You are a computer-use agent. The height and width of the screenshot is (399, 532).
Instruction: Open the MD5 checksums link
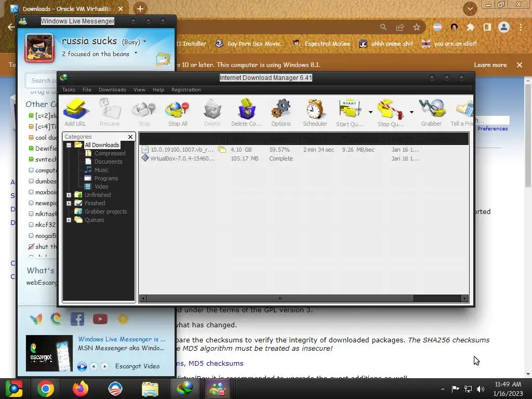click(216, 363)
